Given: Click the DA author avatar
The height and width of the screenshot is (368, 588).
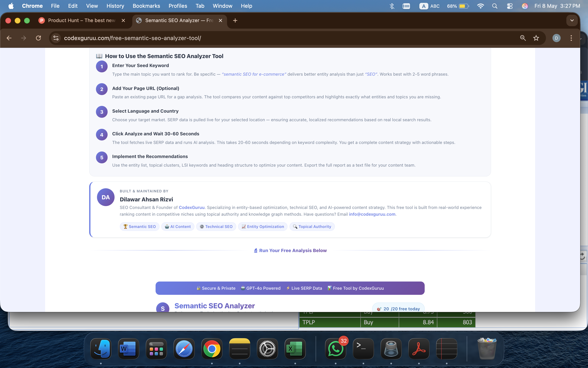Looking at the screenshot, I should (x=106, y=197).
